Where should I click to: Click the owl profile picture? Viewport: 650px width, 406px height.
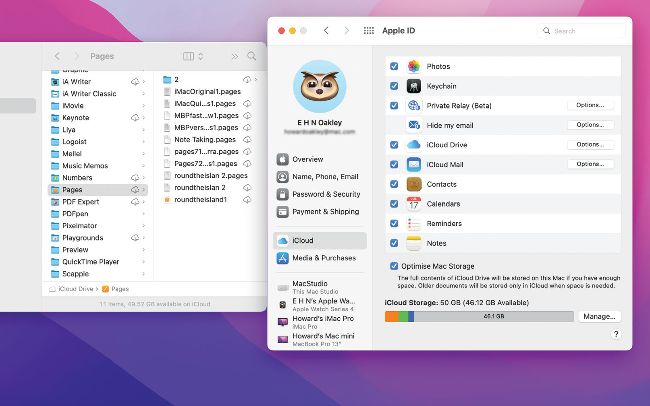(x=320, y=86)
